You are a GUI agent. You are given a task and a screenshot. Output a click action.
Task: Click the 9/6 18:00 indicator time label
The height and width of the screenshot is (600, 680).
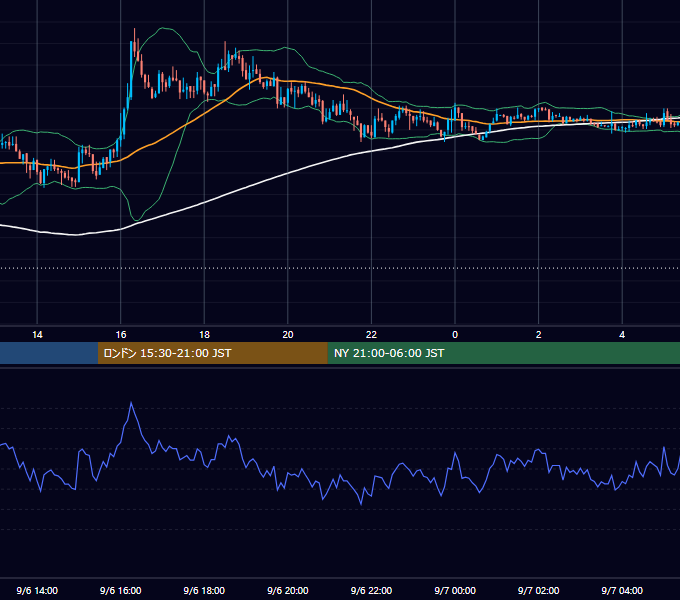pyautogui.click(x=204, y=590)
